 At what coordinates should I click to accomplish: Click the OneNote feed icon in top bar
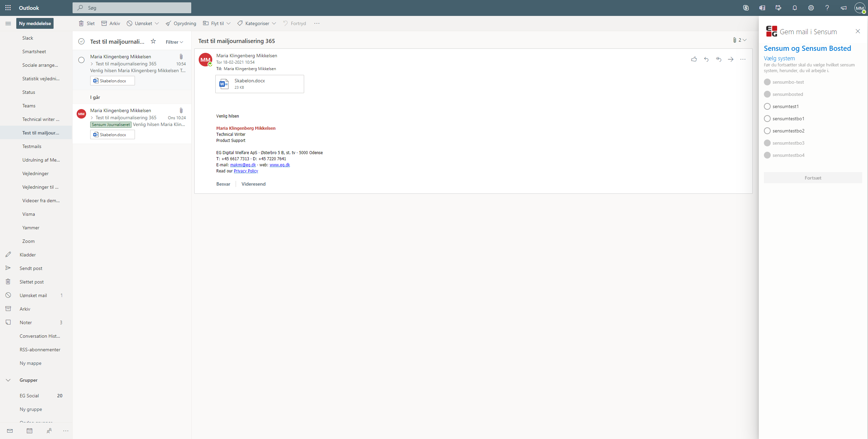762,8
